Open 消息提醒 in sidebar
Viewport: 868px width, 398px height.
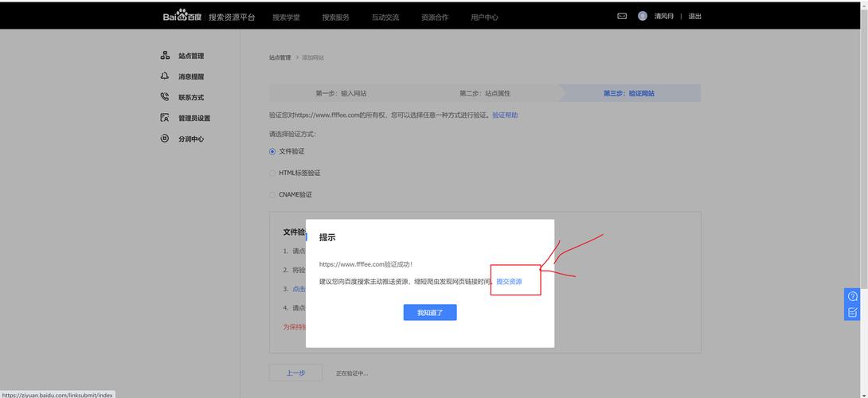(x=191, y=77)
